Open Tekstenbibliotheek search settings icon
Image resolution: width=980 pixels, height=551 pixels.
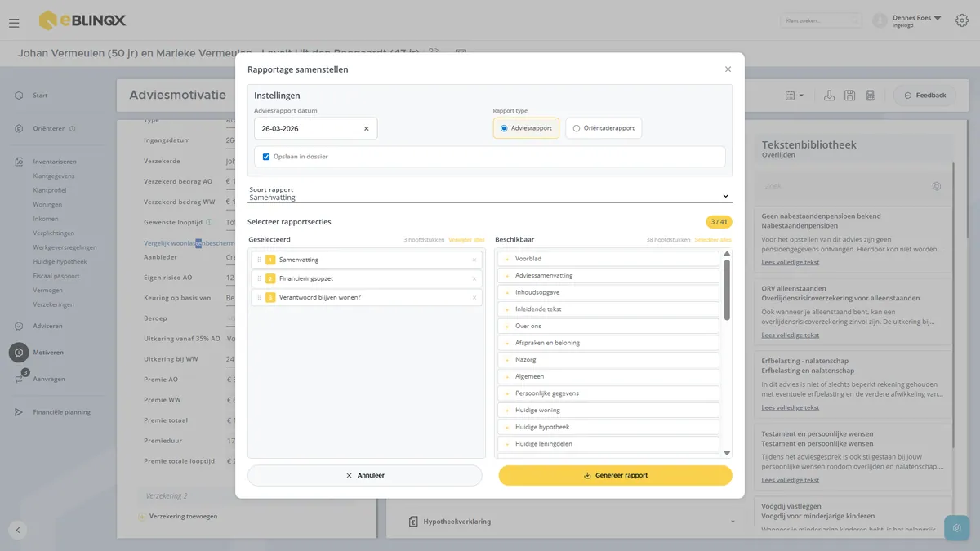tap(937, 186)
